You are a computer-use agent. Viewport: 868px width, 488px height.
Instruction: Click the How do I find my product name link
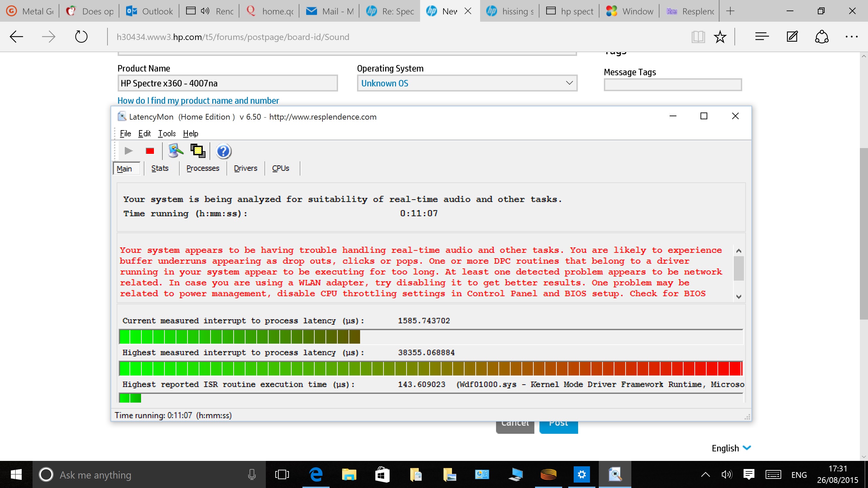coord(198,100)
